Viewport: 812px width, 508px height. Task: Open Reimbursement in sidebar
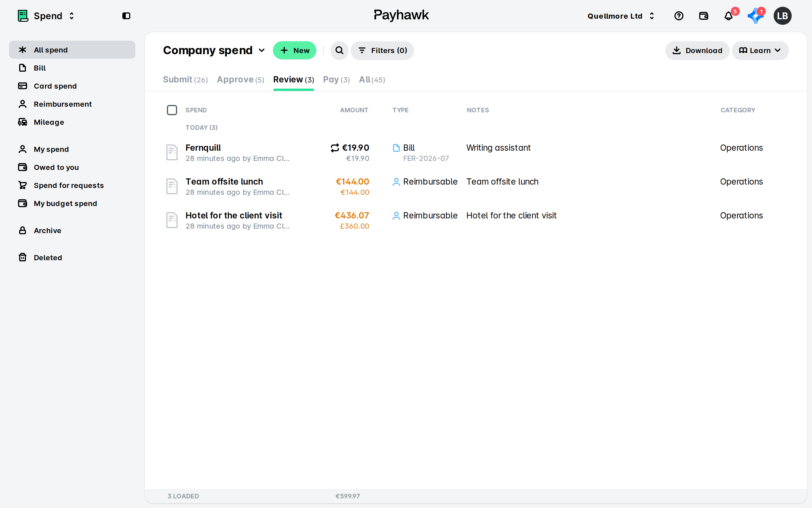point(72,104)
